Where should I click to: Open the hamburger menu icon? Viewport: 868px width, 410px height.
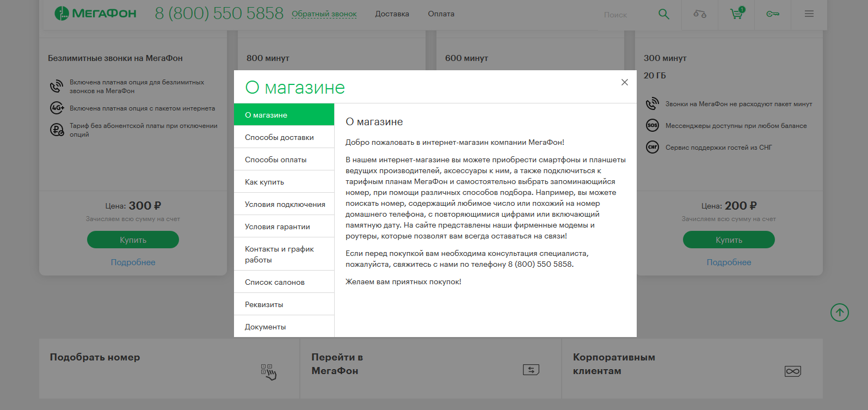809,14
